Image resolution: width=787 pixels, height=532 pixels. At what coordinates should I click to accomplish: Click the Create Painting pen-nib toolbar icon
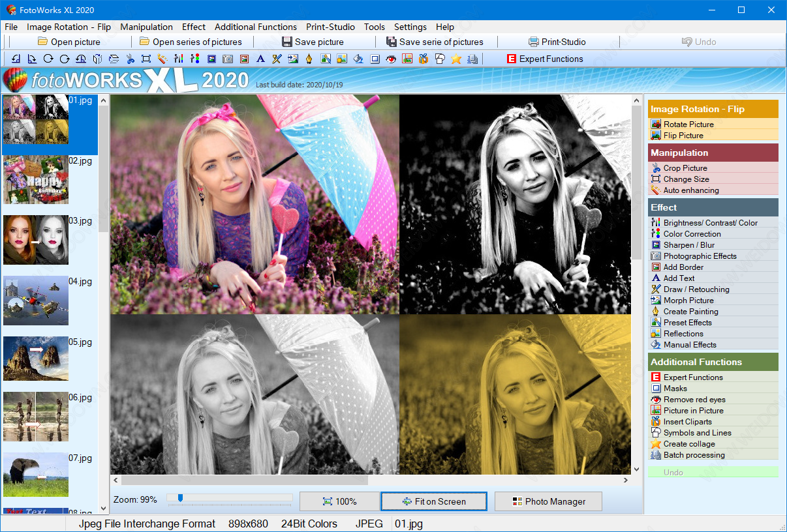click(309, 59)
